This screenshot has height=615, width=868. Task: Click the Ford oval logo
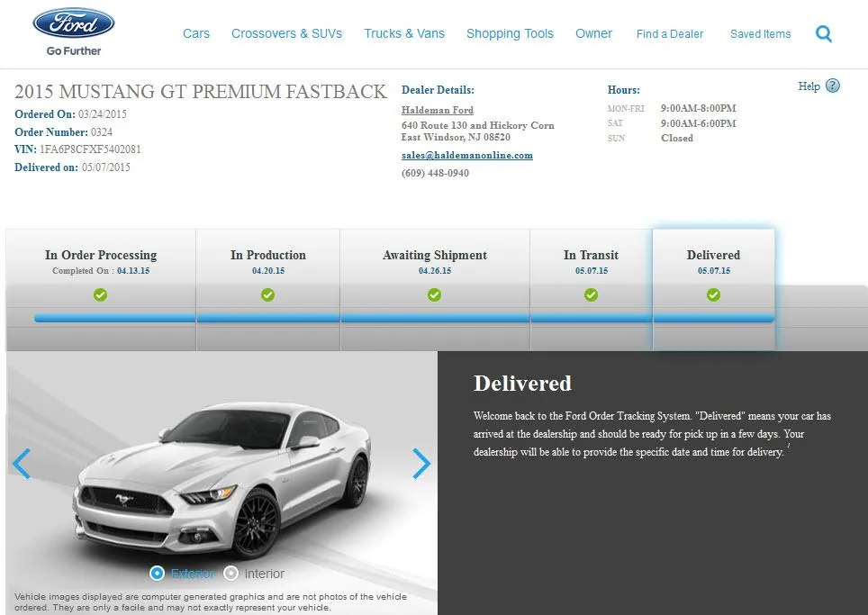click(x=74, y=23)
